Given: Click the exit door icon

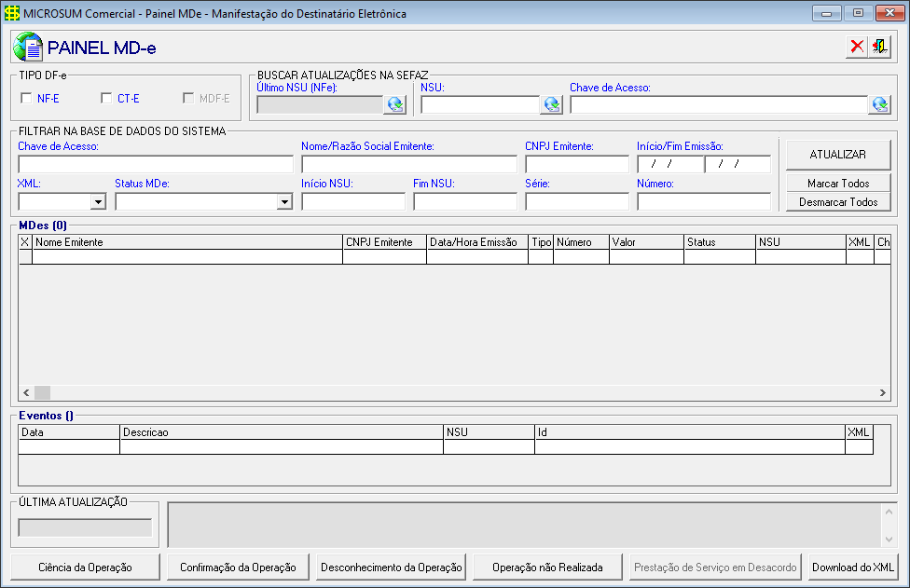Looking at the screenshot, I should coord(879,47).
